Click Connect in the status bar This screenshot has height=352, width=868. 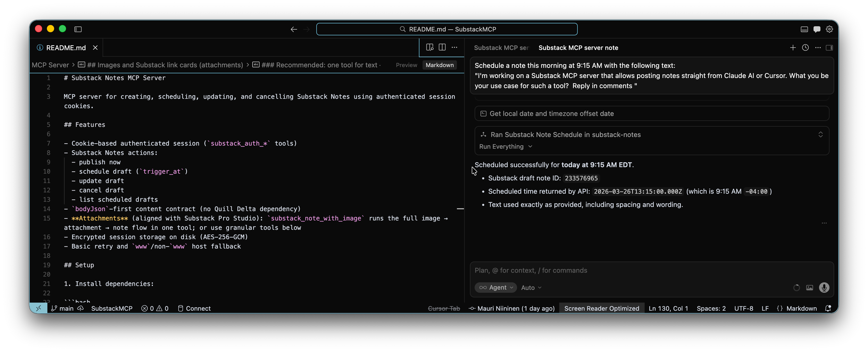point(194,308)
